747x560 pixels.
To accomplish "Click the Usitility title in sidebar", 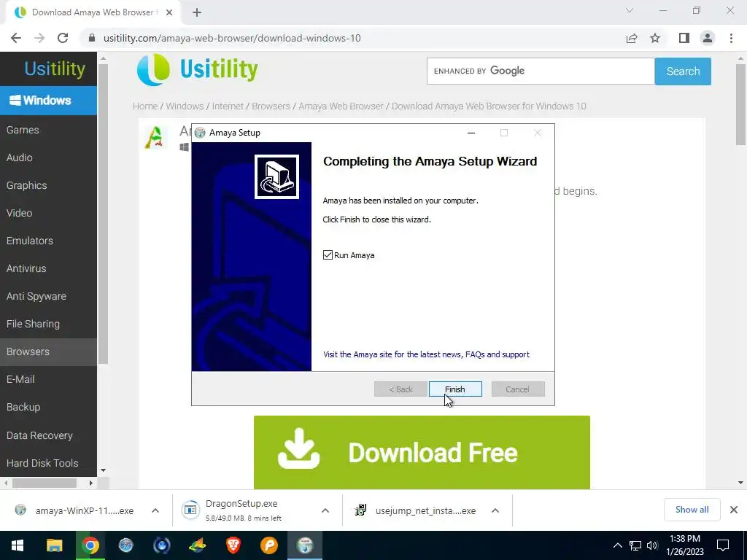I will 55,69.
